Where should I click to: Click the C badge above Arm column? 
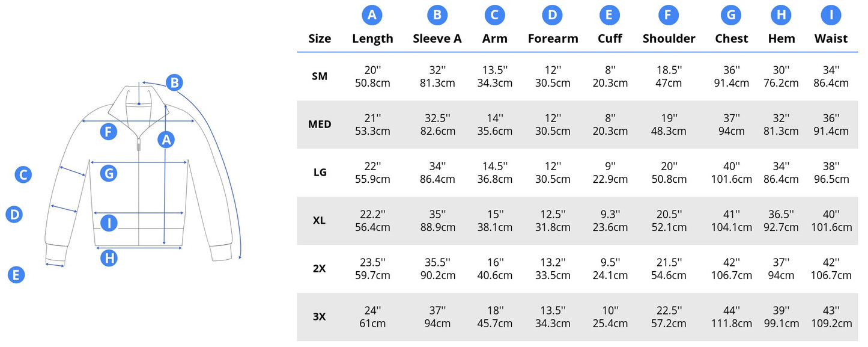494,15
